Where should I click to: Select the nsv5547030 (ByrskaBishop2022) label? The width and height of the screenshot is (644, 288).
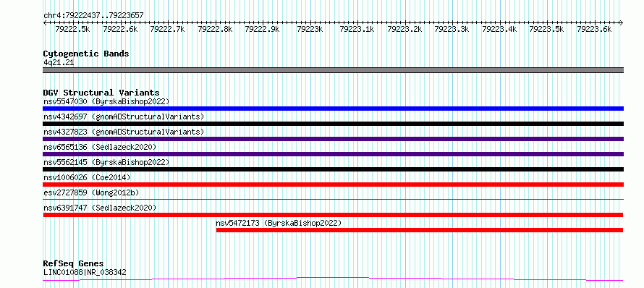(x=106, y=101)
